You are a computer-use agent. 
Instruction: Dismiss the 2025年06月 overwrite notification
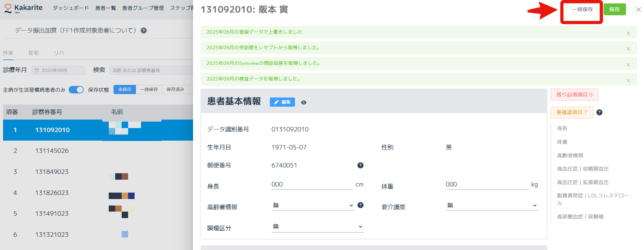coord(628,33)
